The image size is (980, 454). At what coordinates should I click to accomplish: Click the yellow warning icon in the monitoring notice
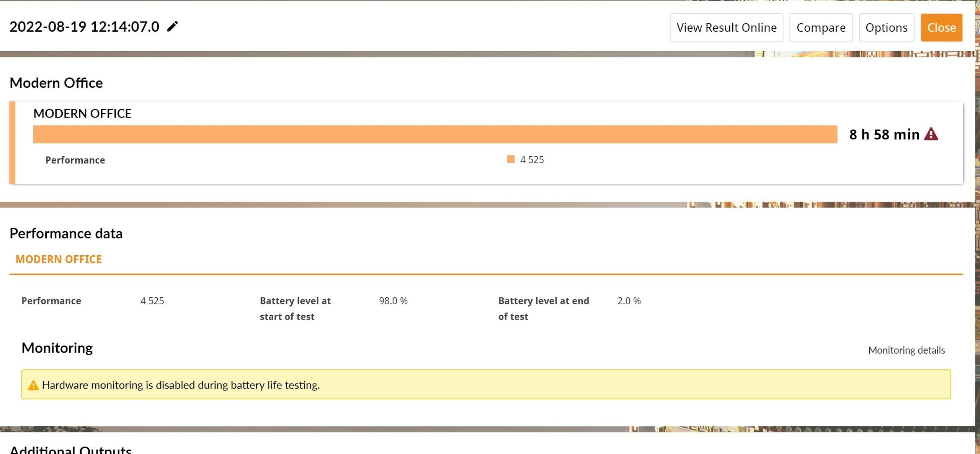[33, 385]
